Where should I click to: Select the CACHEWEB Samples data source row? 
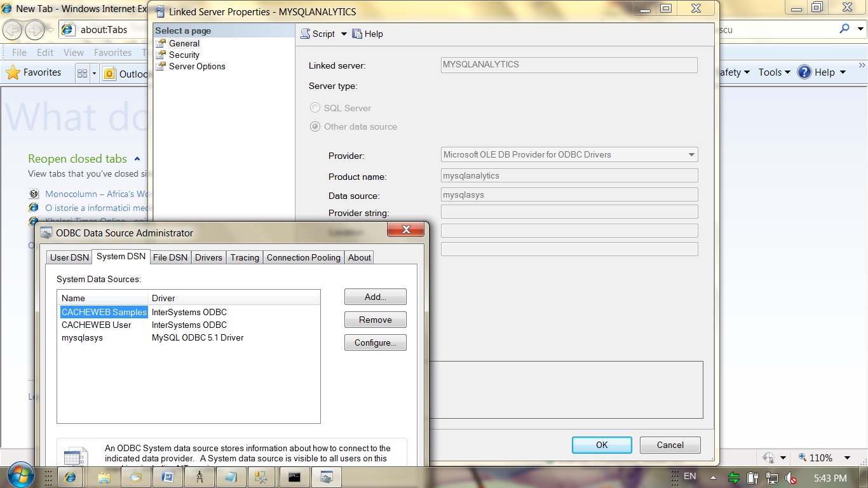click(189, 312)
